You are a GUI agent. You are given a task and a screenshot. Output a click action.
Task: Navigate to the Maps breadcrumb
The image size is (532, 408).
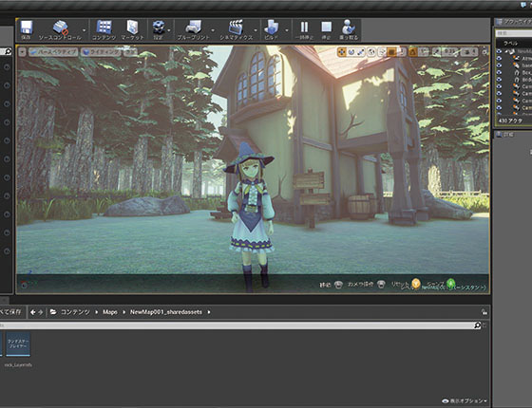110,312
